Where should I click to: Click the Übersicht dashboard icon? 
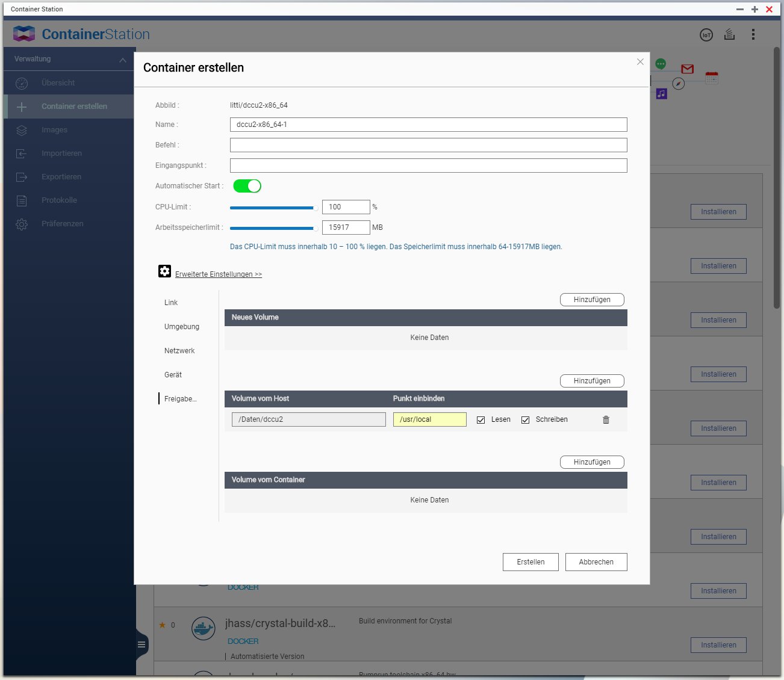22,83
